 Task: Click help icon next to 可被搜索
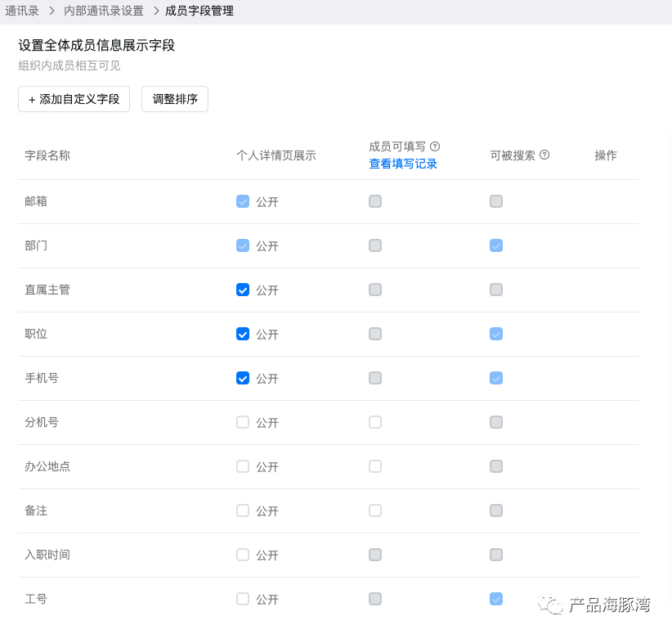(544, 155)
